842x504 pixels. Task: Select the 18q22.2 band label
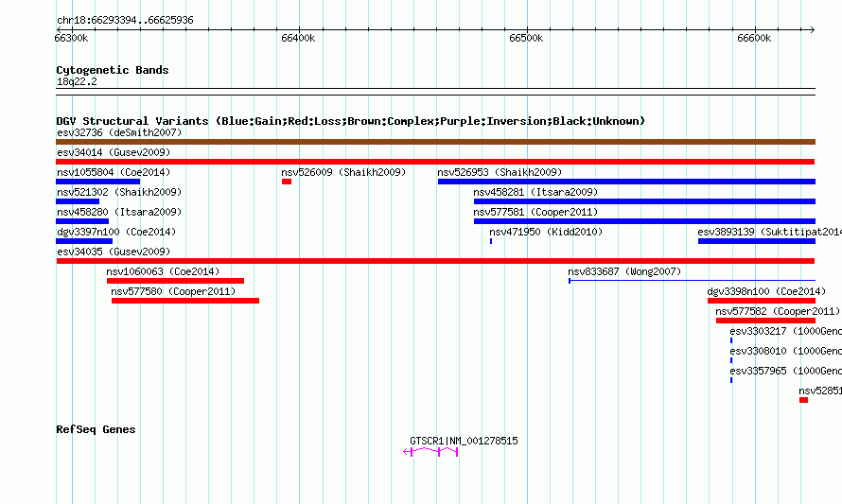[77, 81]
